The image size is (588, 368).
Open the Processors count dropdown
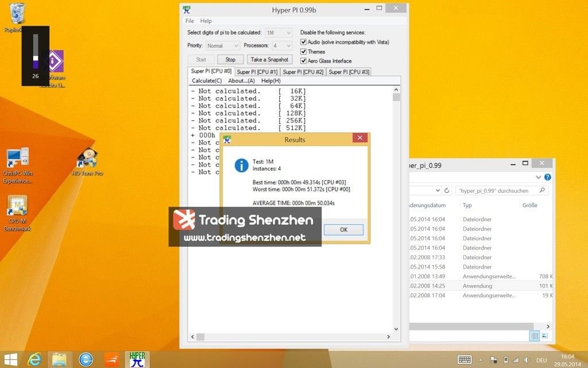click(x=282, y=46)
